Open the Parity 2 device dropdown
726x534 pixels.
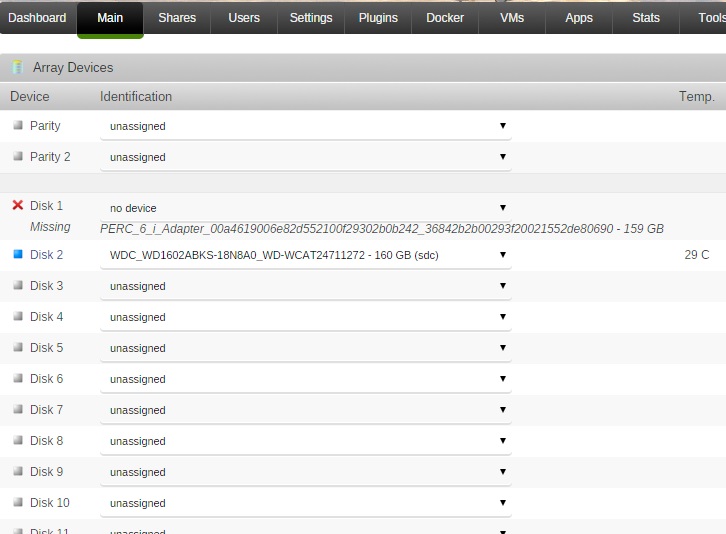[306, 157]
